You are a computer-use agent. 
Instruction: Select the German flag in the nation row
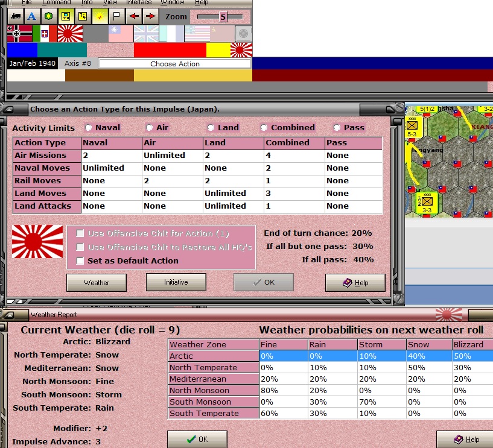coord(19,34)
